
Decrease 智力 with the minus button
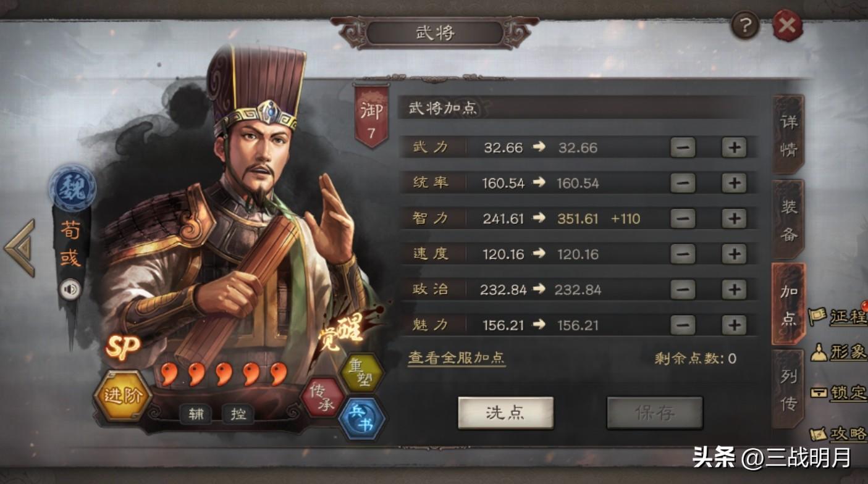point(683,219)
